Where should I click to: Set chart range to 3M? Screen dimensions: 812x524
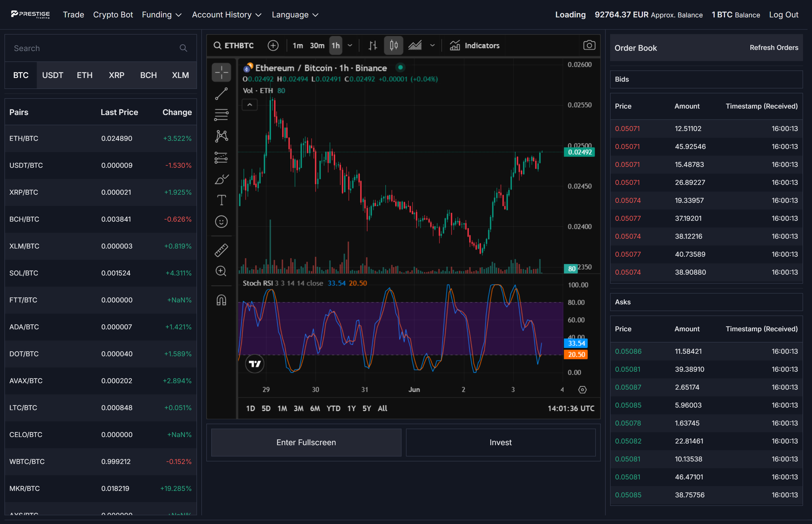(x=298, y=408)
